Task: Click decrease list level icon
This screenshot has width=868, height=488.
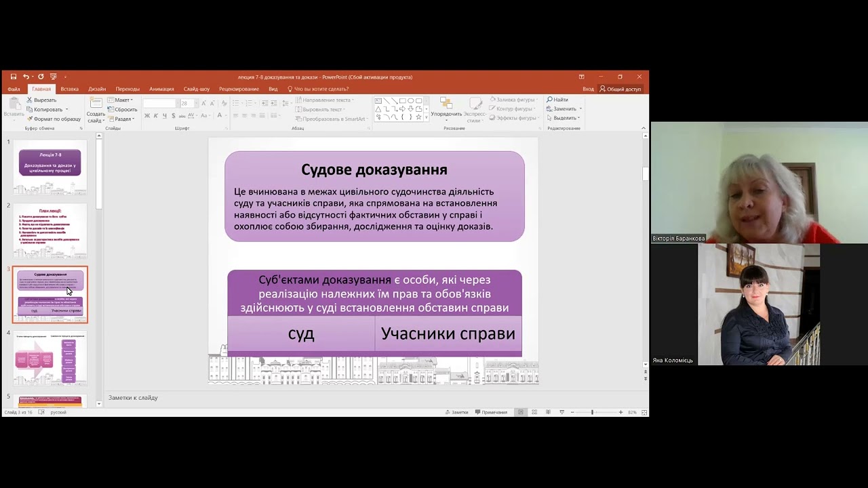Action: 265,103
